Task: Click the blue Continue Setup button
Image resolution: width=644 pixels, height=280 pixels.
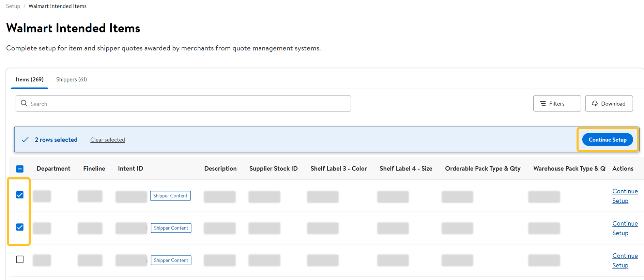Action: coord(608,139)
